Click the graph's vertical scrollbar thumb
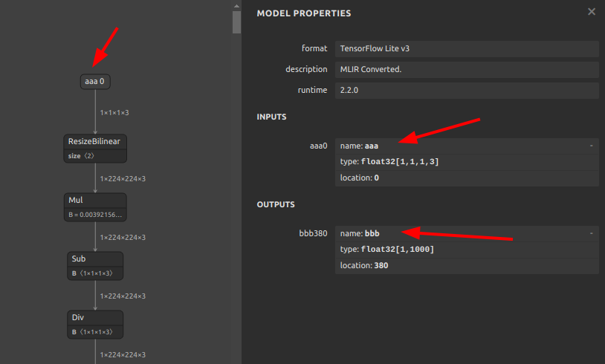The height and width of the screenshot is (364, 605). pos(236,19)
